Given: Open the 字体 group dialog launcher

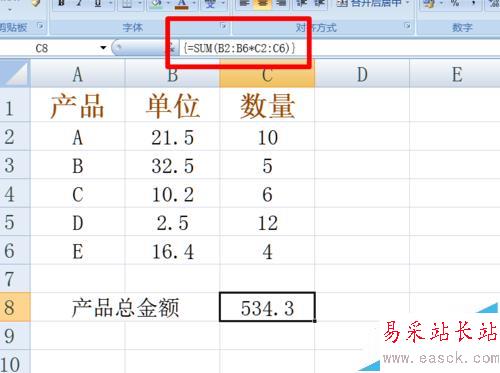Looking at the screenshot, I should (224, 26).
